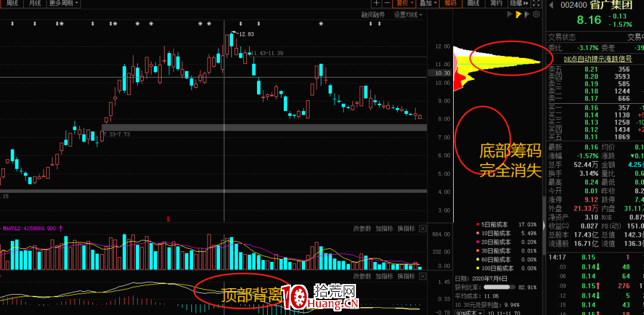Open DK点自动提示涨跌信号 link
The width and height of the screenshot is (644, 315).
[597, 59]
